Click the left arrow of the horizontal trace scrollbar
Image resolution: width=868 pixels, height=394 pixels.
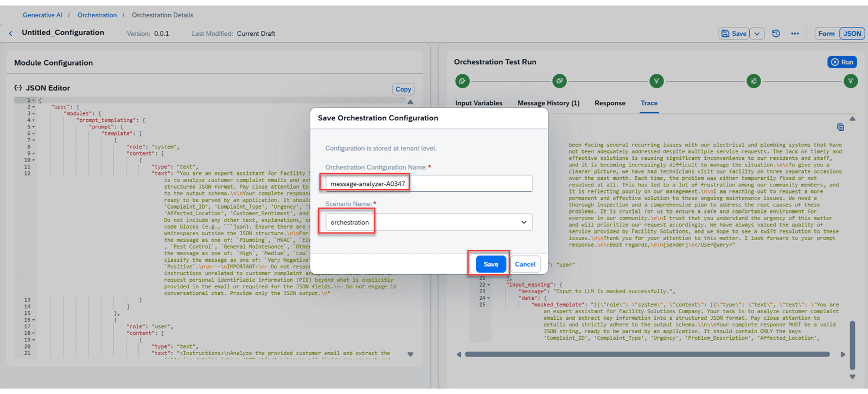pos(459,354)
